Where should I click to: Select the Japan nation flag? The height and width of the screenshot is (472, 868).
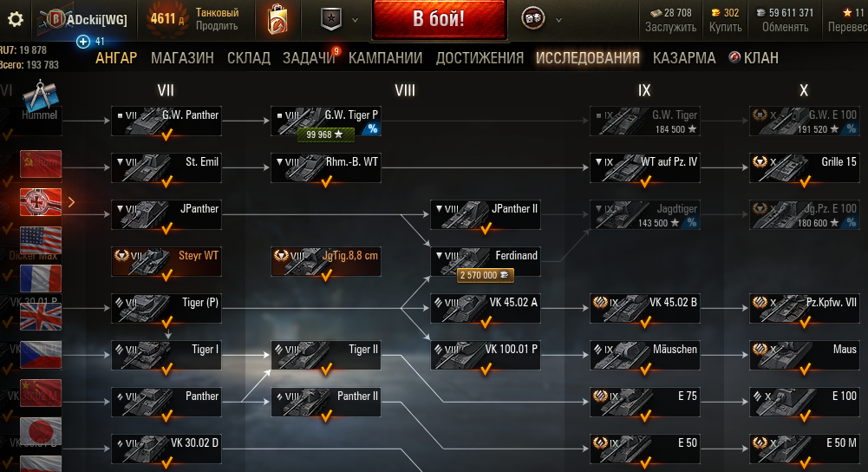41,431
